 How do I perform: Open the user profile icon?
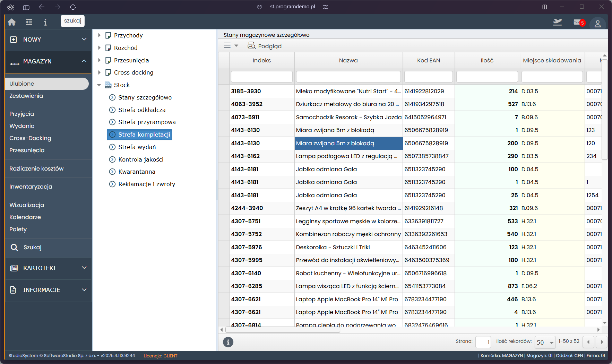pyautogui.click(x=597, y=24)
